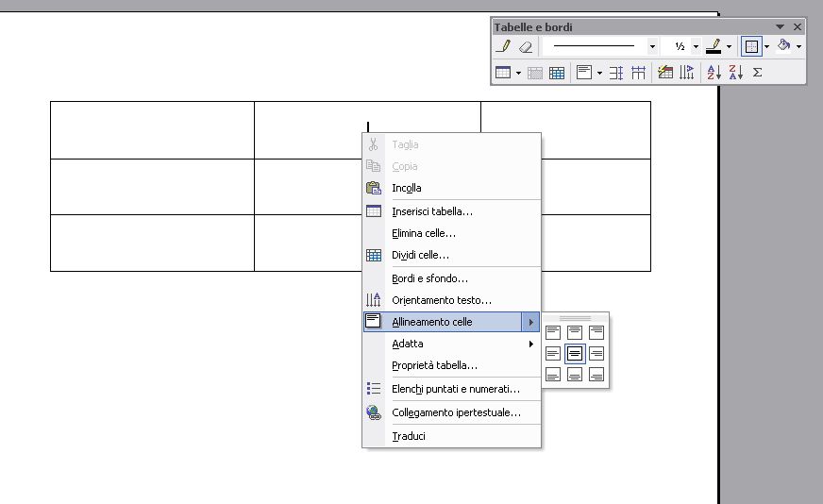
Task: Open the Insert Table dropdown arrow
Action: pos(518,73)
